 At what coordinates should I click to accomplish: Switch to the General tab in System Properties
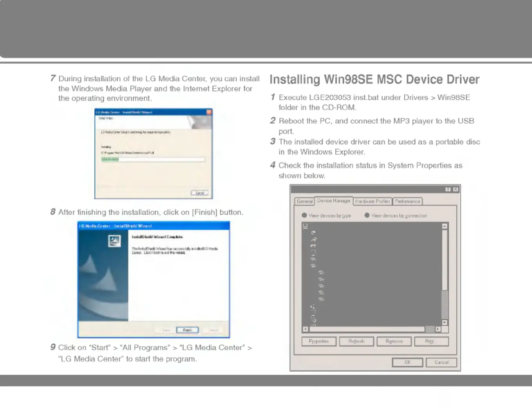pos(304,201)
